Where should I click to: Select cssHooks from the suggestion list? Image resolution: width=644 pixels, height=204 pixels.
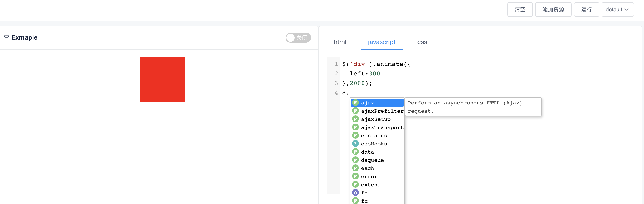[x=377, y=144]
